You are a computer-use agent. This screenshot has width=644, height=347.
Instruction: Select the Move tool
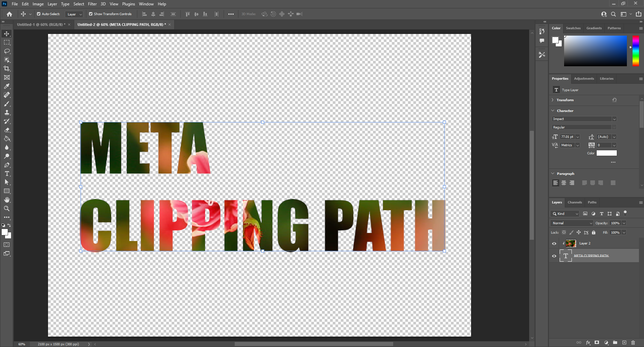tap(7, 33)
